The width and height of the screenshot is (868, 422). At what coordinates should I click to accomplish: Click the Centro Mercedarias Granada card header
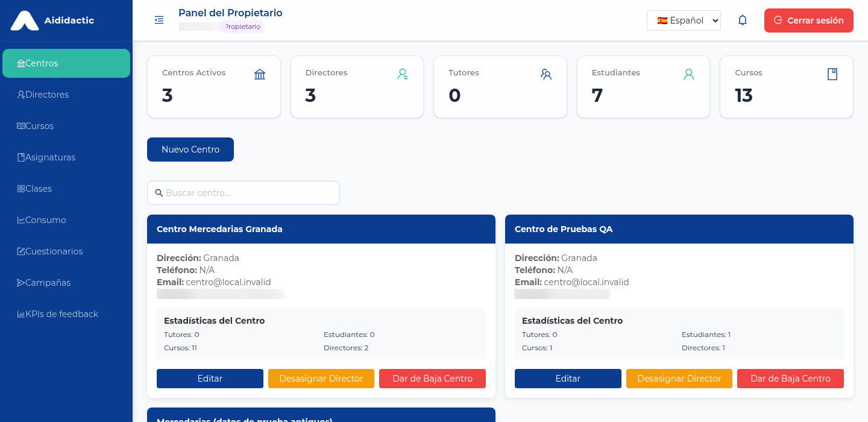321,229
